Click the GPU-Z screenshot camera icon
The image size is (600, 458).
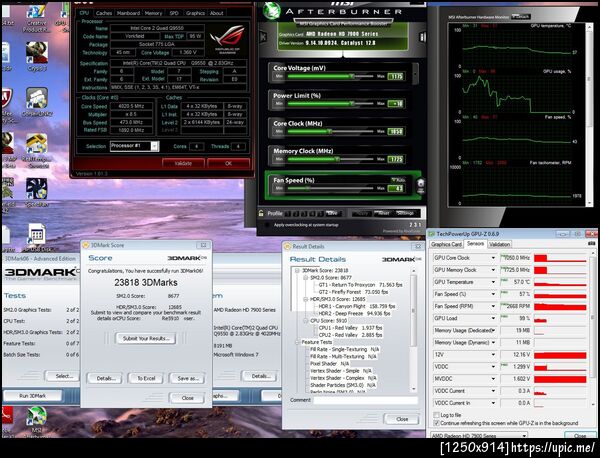pos(592,243)
